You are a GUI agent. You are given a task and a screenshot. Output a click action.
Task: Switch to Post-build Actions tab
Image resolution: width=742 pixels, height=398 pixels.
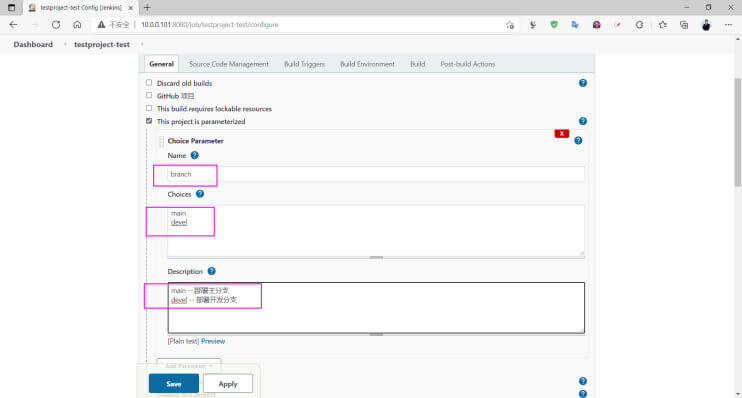tap(468, 64)
